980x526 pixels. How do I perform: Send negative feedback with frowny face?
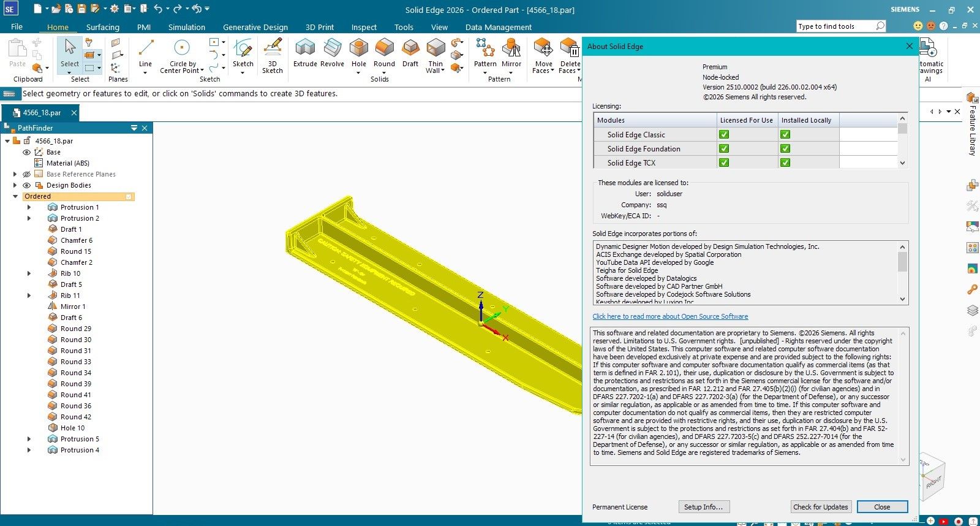pos(931,26)
